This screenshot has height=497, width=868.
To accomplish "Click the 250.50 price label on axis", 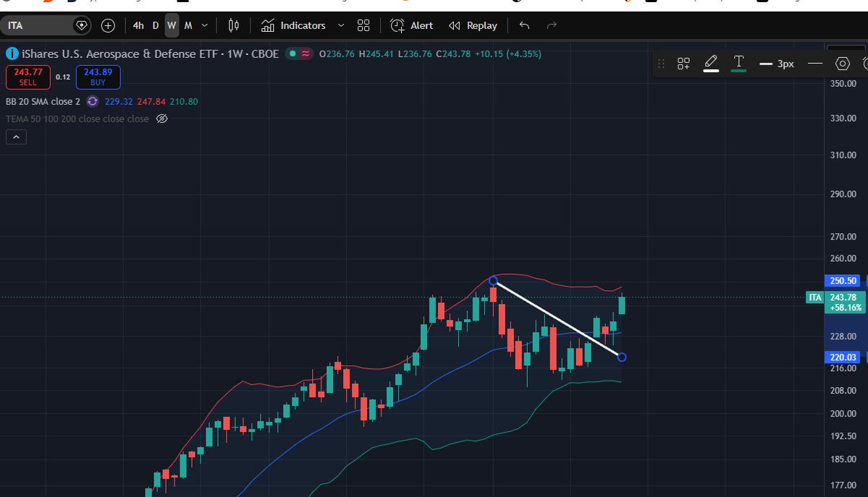I will click(x=843, y=281).
